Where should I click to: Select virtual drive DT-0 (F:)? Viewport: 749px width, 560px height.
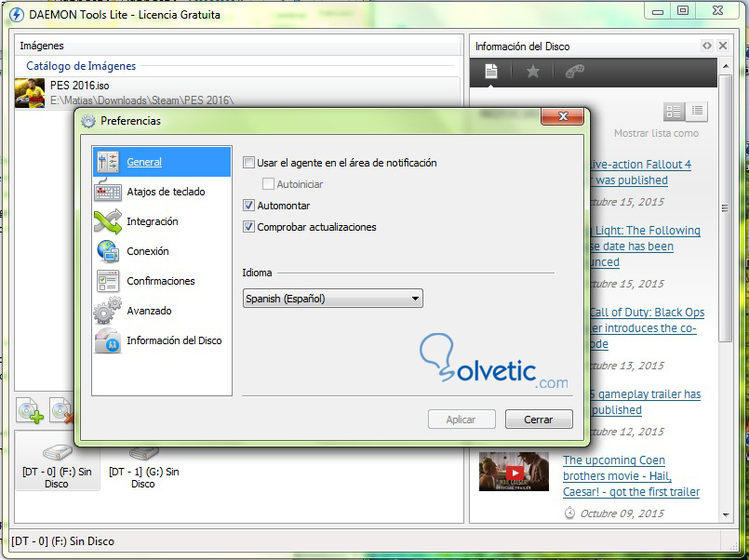tap(57, 465)
